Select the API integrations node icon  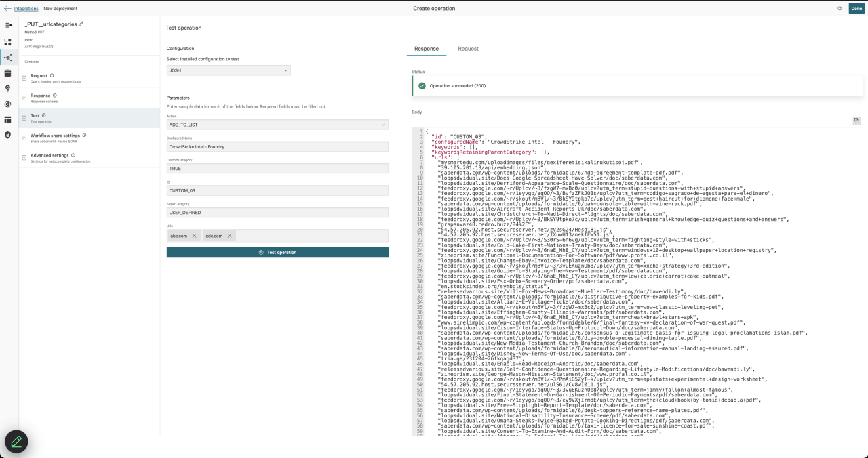point(8,58)
